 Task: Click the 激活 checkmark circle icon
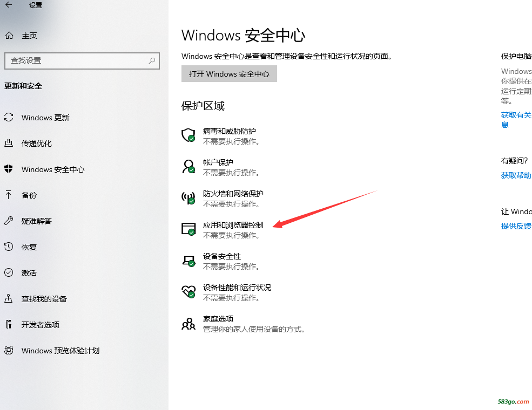(x=9, y=272)
